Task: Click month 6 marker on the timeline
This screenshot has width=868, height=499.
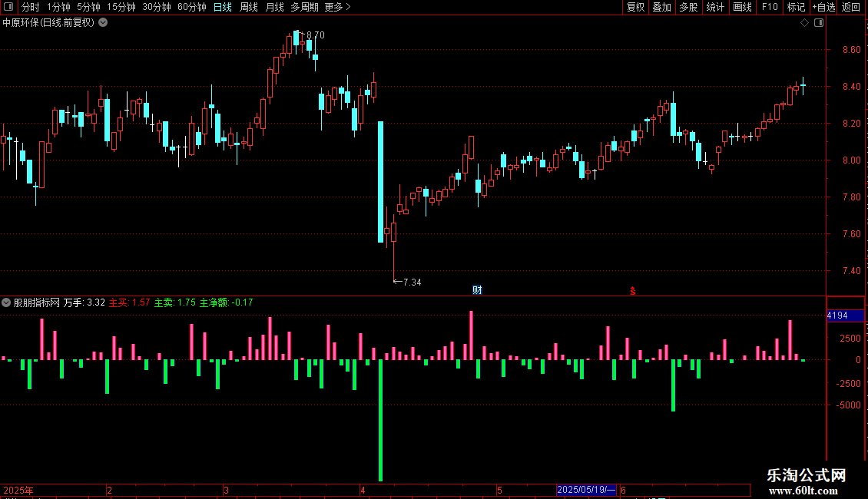Action: point(623,490)
